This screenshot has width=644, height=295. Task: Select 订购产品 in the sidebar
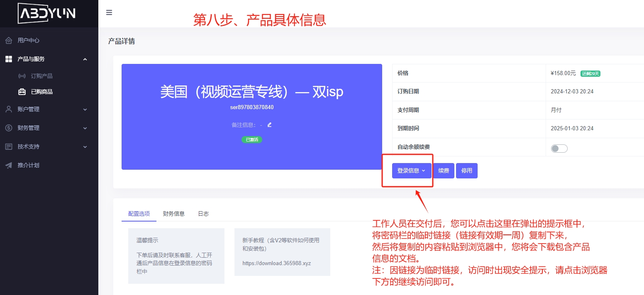click(x=41, y=76)
